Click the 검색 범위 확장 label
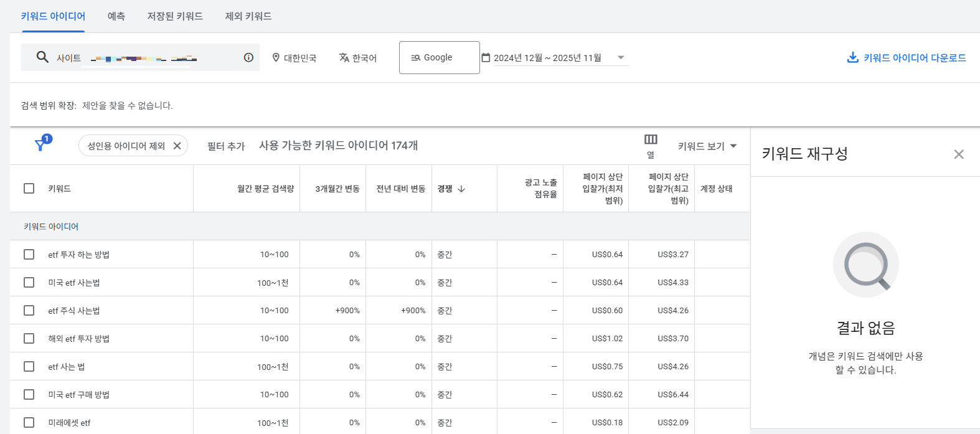 (x=49, y=105)
